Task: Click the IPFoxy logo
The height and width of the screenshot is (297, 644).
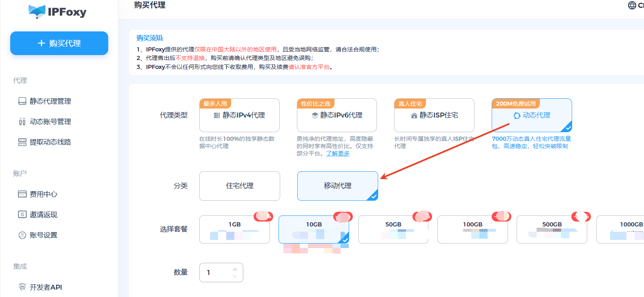Action: pos(58,11)
